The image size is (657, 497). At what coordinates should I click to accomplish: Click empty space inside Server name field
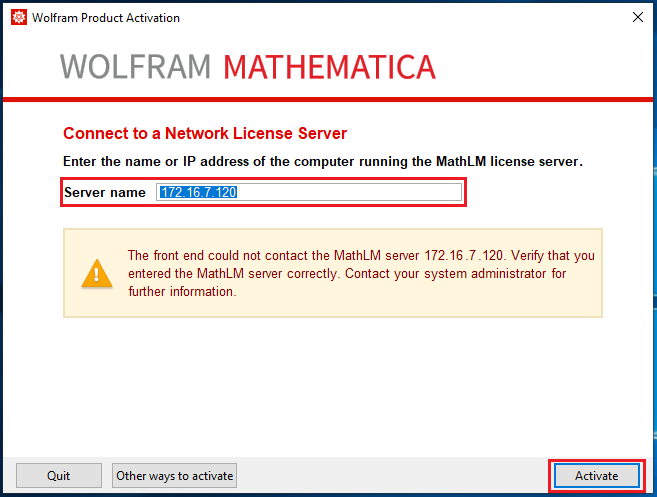[350, 192]
